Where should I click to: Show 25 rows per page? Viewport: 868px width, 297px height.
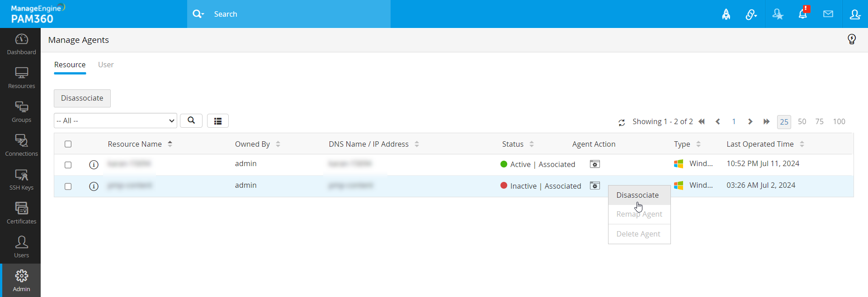(x=784, y=121)
